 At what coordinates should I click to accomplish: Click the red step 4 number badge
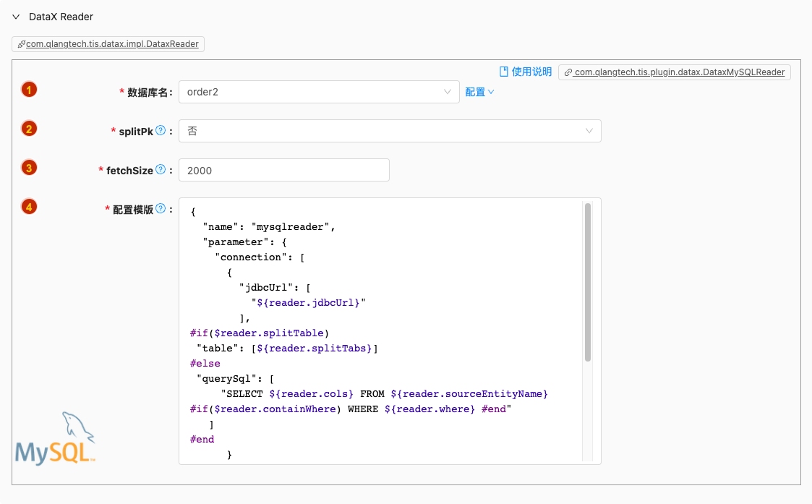tap(29, 207)
